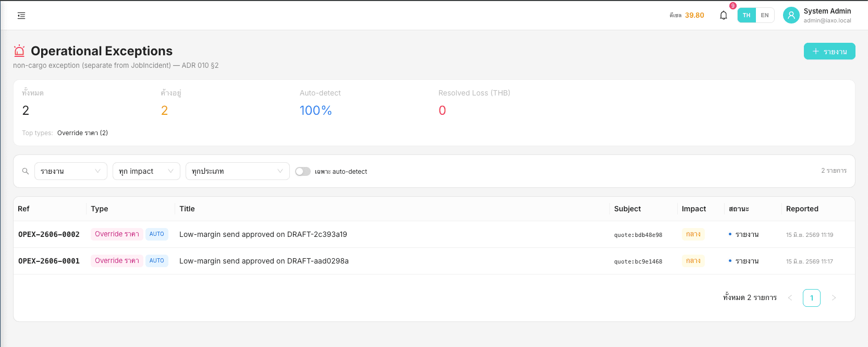The image size is (868, 347).
Task: Click the System Admin avatar icon
Action: [x=791, y=15]
